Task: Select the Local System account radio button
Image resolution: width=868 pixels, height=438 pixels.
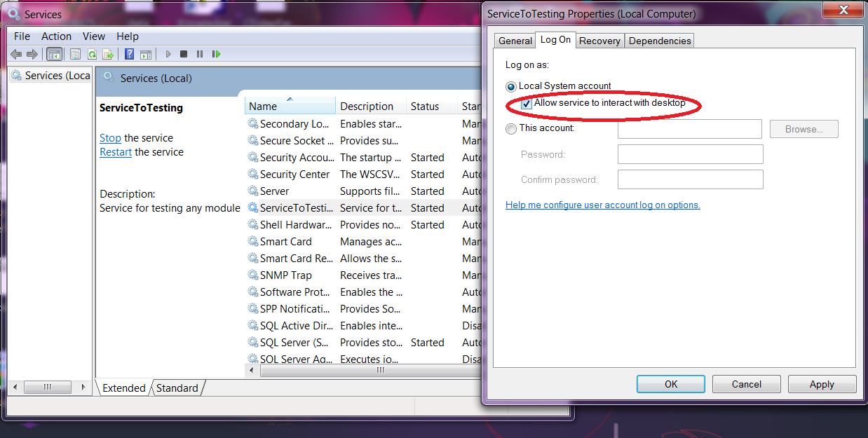Action: 513,86
